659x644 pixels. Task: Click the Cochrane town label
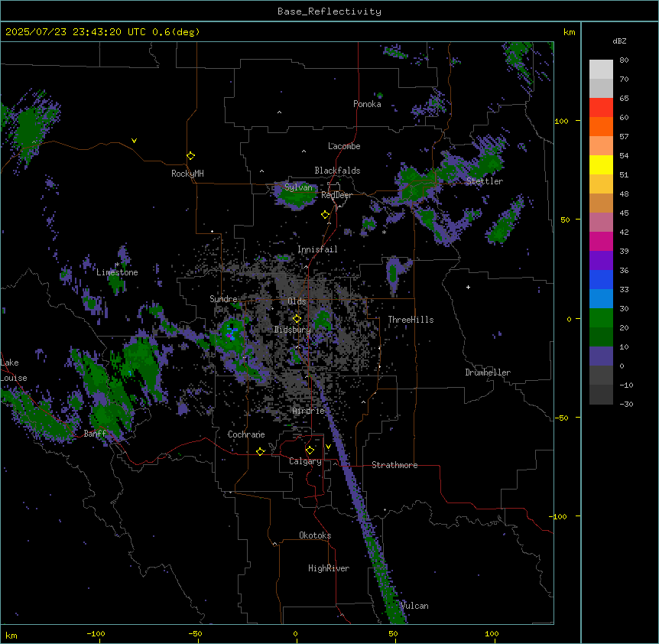tap(246, 434)
